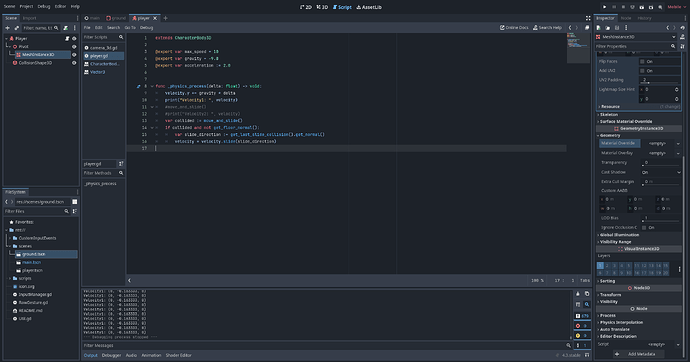Viewport: 690px width, 362px height.
Task: Run the project with the play button
Action: pyautogui.click(x=605, y=7)
